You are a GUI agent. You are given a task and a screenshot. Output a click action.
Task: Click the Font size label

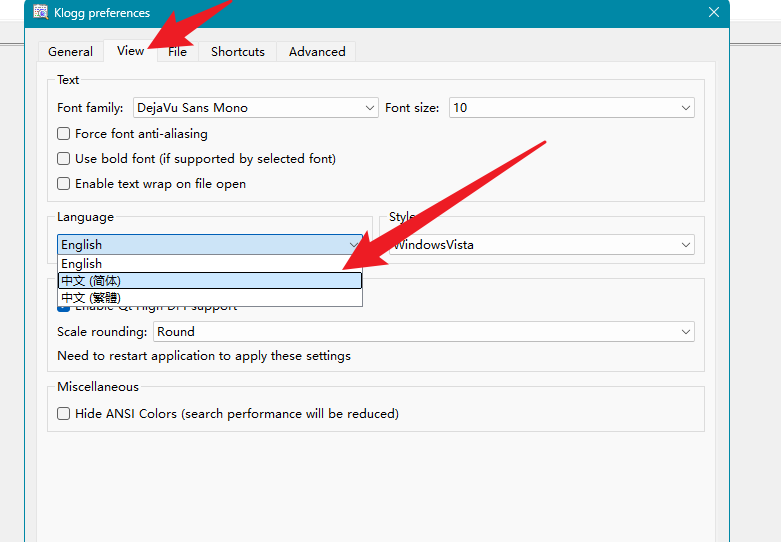[x=412, y=108]
